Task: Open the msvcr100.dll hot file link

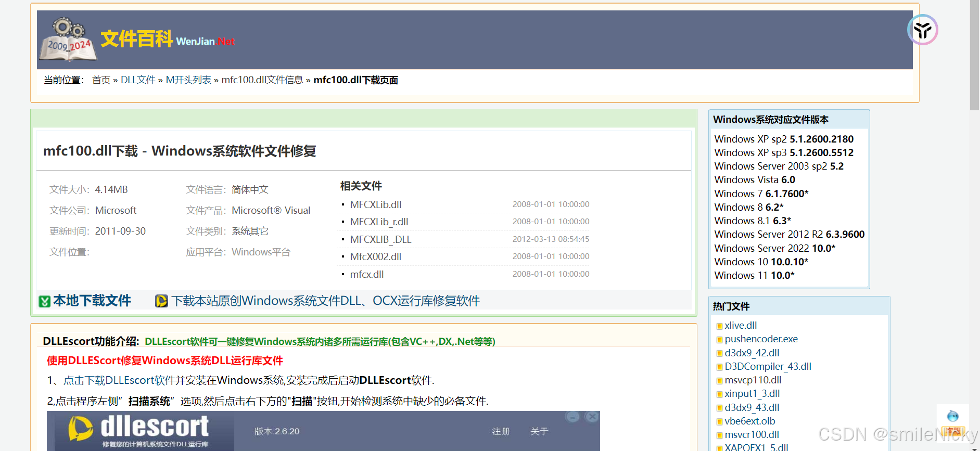Action: click(752, 434)
